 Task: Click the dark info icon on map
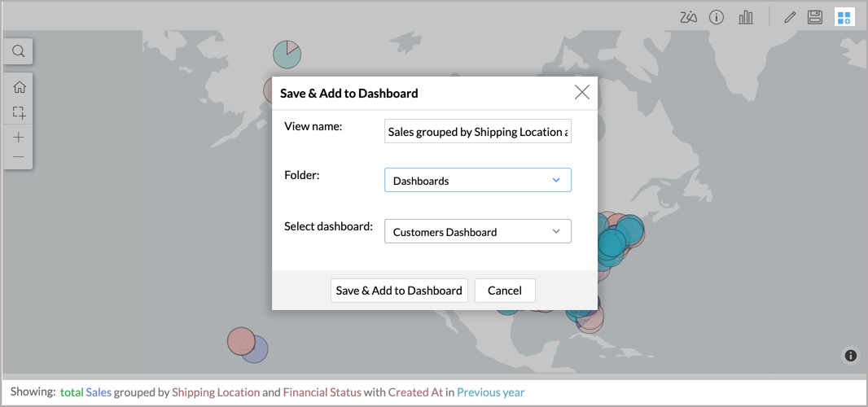point(850,356)
